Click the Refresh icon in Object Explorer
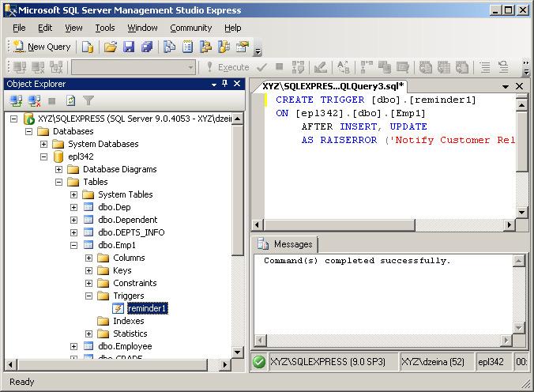 coord(70,101)
